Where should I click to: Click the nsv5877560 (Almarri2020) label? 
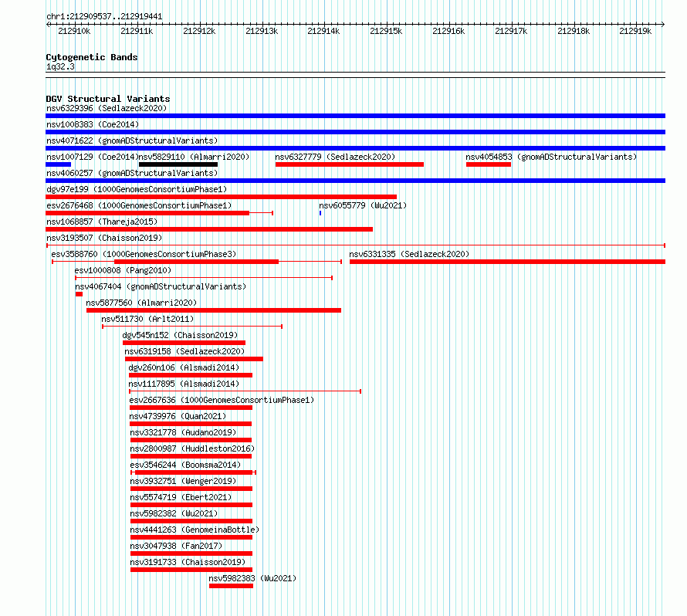[x=141, y=303]
